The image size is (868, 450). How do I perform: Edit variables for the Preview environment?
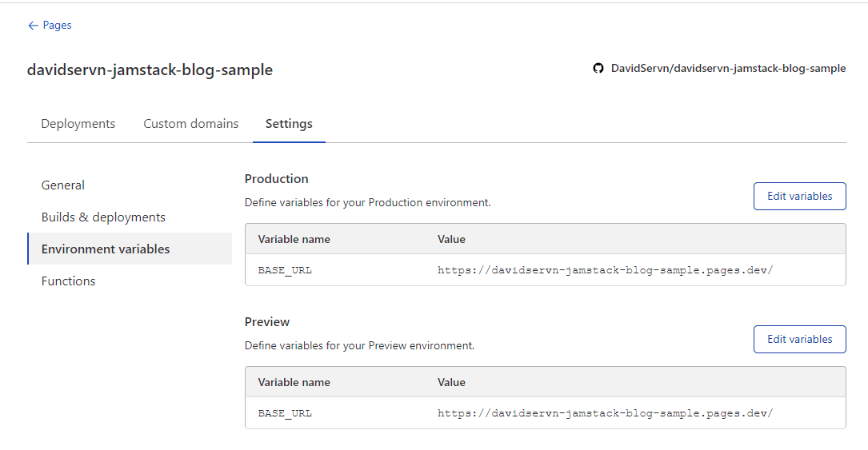(799, 340)
